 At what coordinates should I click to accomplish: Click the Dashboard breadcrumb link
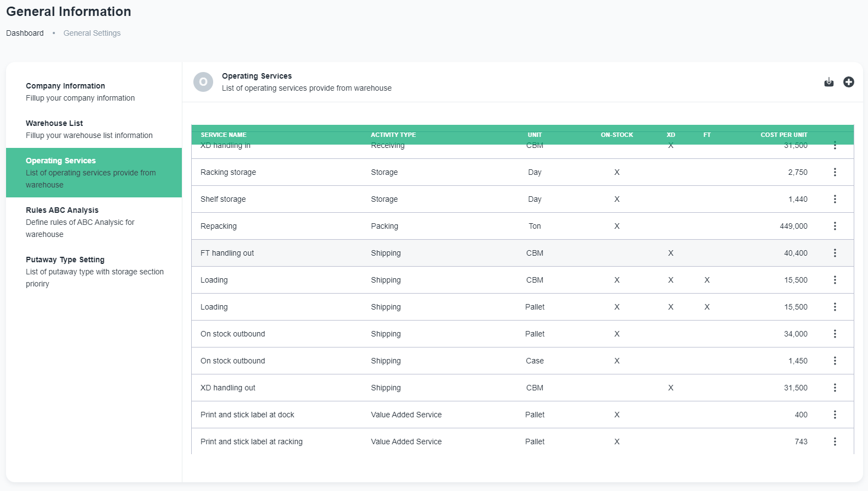point(25,33)
